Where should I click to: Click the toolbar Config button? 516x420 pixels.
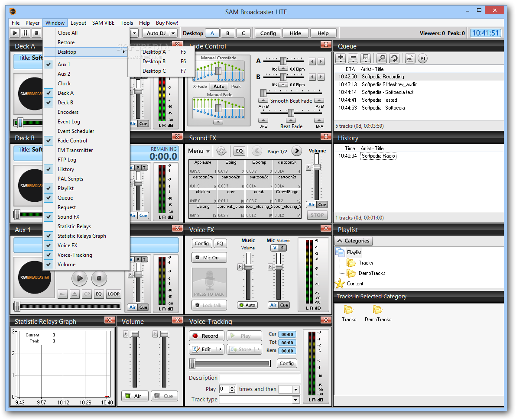(x=268, y=33)
